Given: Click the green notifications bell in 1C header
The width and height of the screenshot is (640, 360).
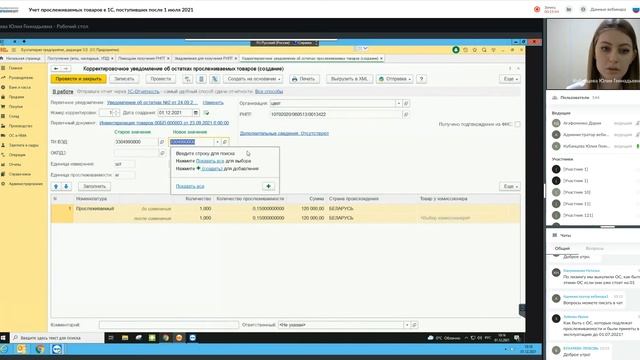Looking at the screenshot, I should [x=456, y=50].
